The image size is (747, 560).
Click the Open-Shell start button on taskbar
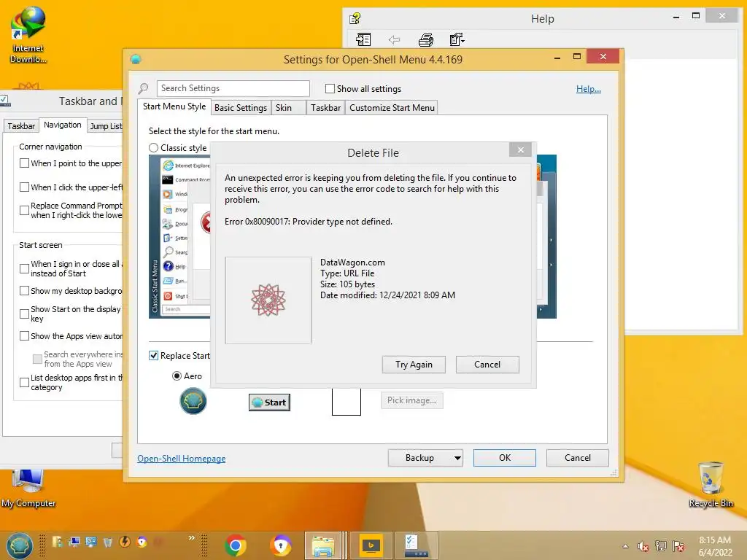[x=19, y=545]
